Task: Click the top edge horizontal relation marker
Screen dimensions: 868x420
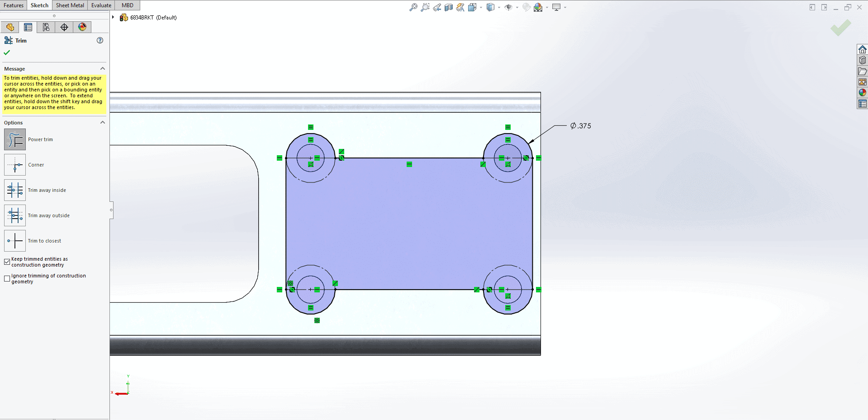Action: [409, 164]
